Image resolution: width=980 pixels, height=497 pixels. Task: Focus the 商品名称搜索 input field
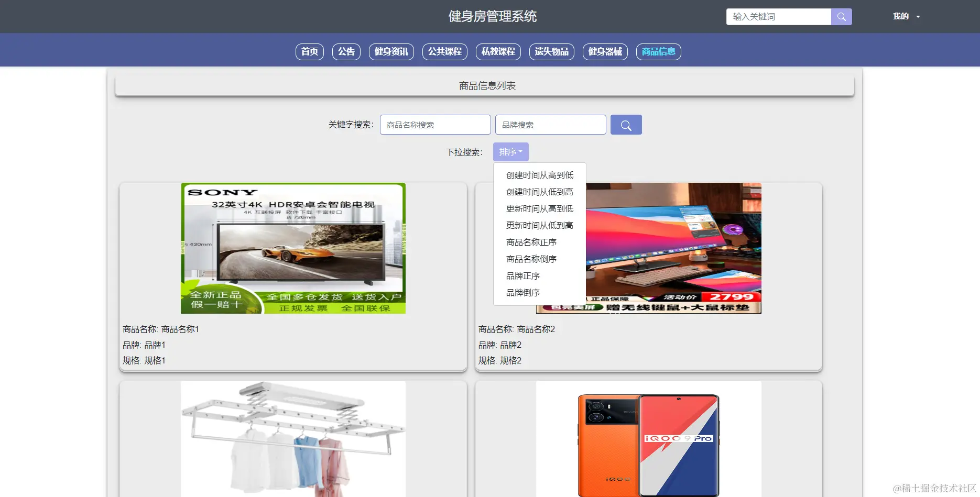point(435,125)
